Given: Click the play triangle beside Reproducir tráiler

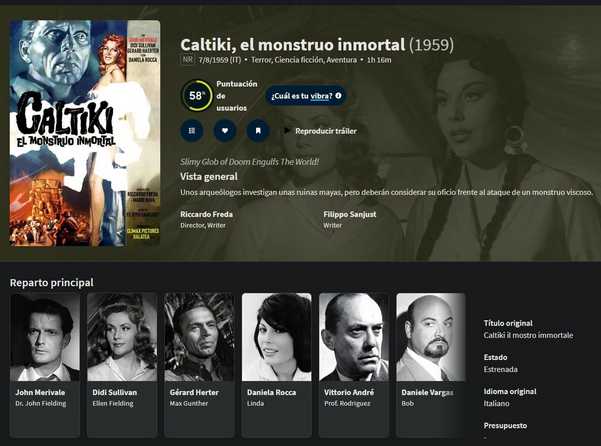Looking at the screenshot, I should tap(287, 131).
